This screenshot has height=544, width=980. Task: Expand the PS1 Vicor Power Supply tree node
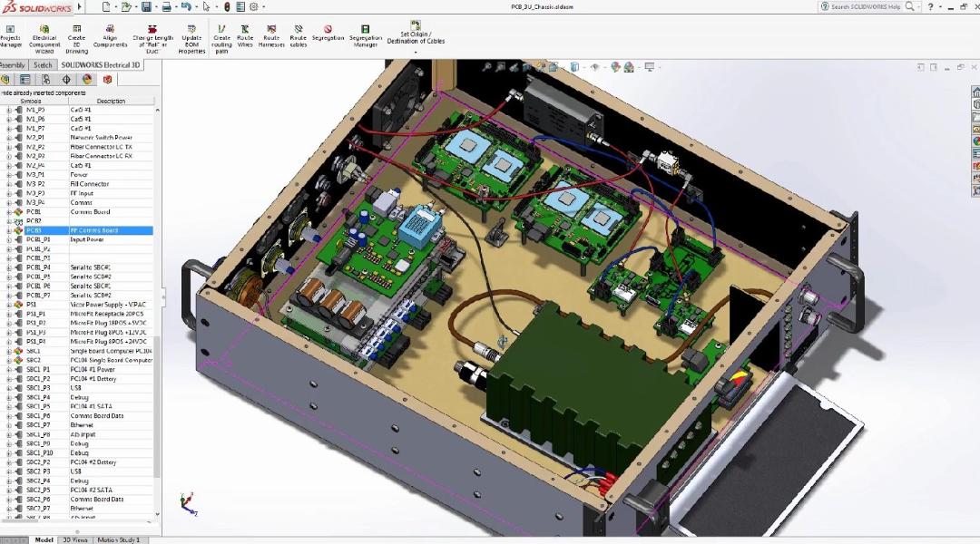pyautogui.click(x=9, y=305)
